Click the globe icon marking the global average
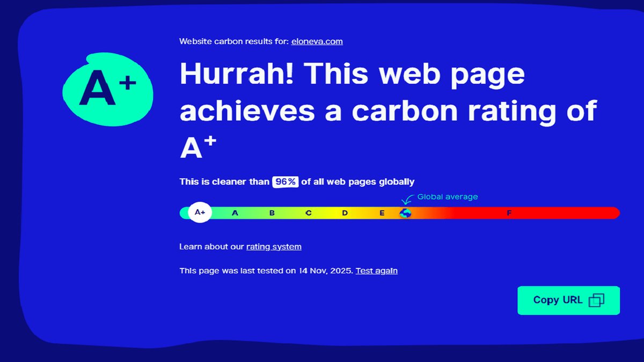 (405, 213)
